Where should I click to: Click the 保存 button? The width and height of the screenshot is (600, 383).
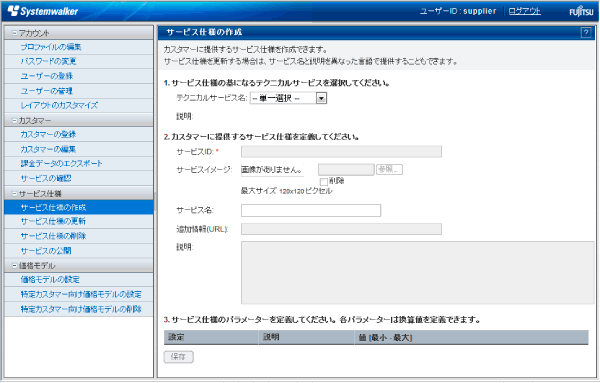(x=179, y=357)
